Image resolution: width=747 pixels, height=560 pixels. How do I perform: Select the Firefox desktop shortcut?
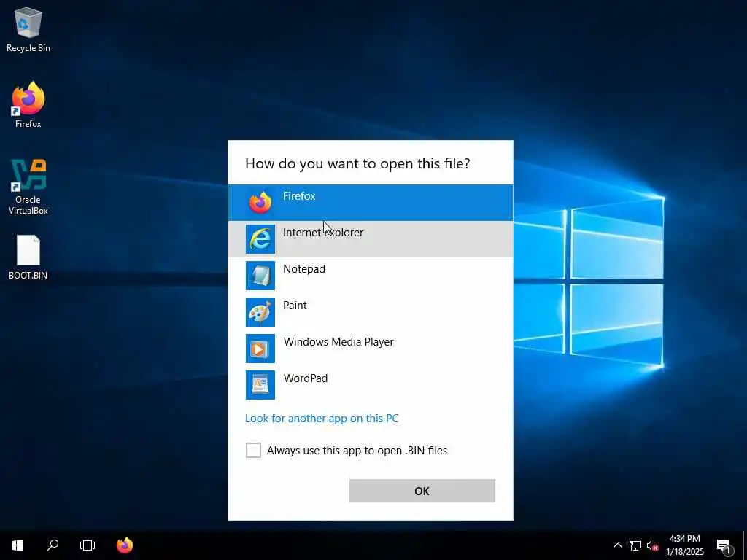coord(28,105)
